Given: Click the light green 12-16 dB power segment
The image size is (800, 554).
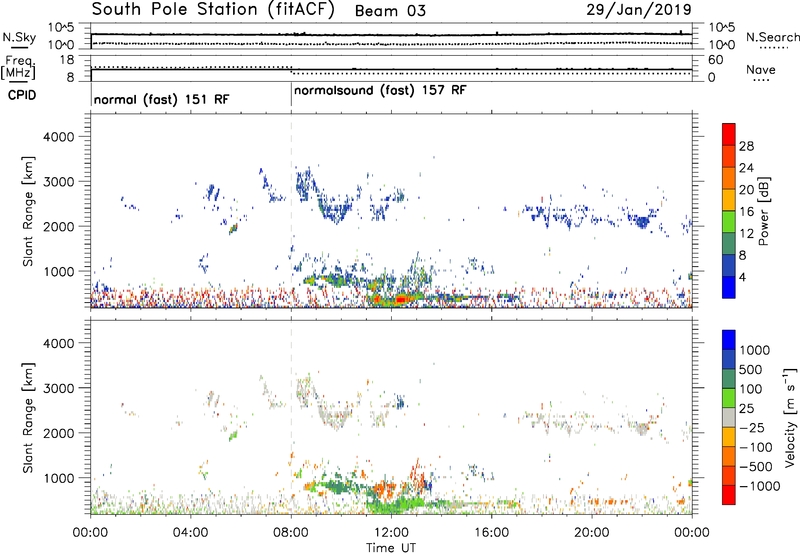Looking at the screenshot, I should (x=729, y=222).
